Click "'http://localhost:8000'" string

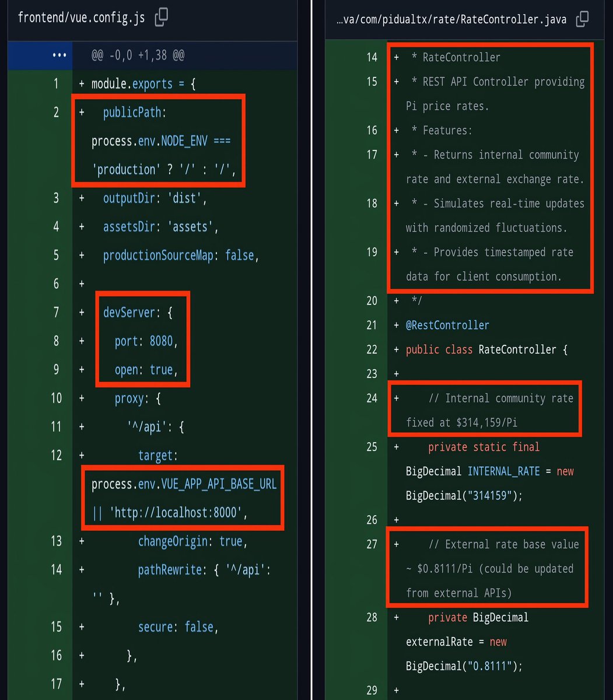[x=176, y=512]
